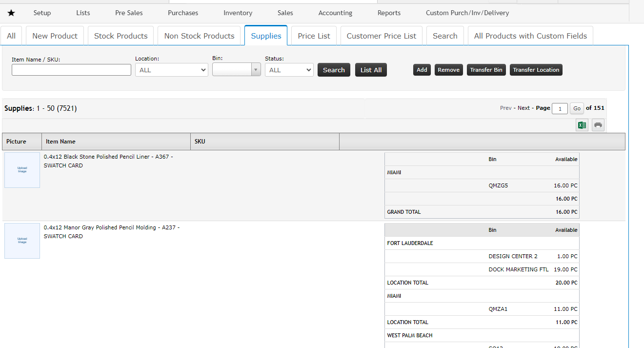Viewport: 644px width, 348px height.
Task: Click the Transfer Location button
Action: [x=536, y=70]
